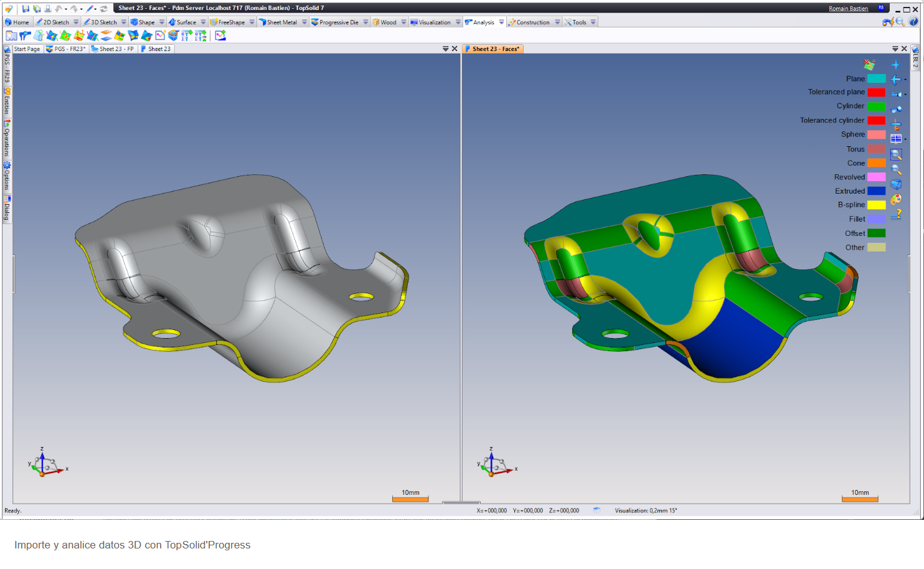
Task: Close the left document pane
Action: click(455, 49)
